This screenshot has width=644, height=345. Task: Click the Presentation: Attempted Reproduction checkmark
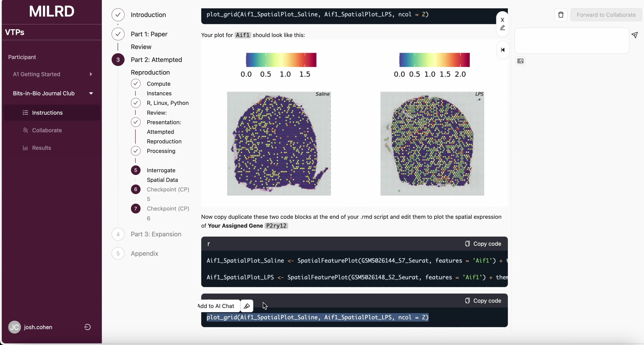[136, 122]
